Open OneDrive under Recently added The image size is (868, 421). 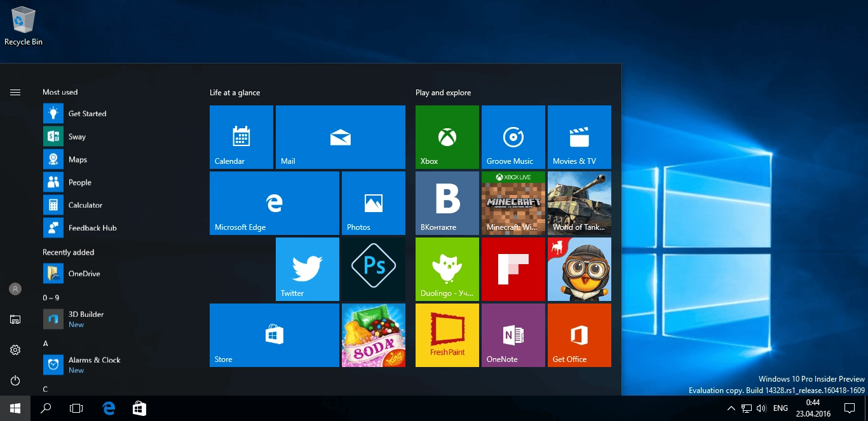point(118,274)
